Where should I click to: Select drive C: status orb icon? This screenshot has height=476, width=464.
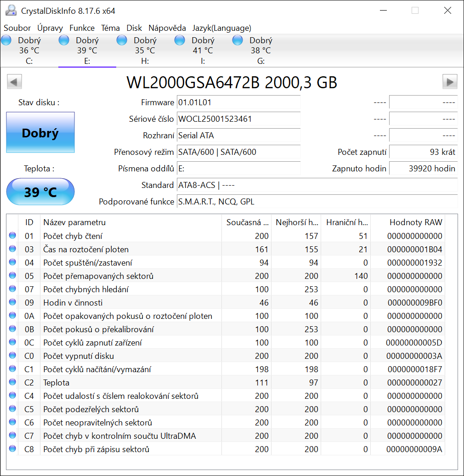click(6, 40)
